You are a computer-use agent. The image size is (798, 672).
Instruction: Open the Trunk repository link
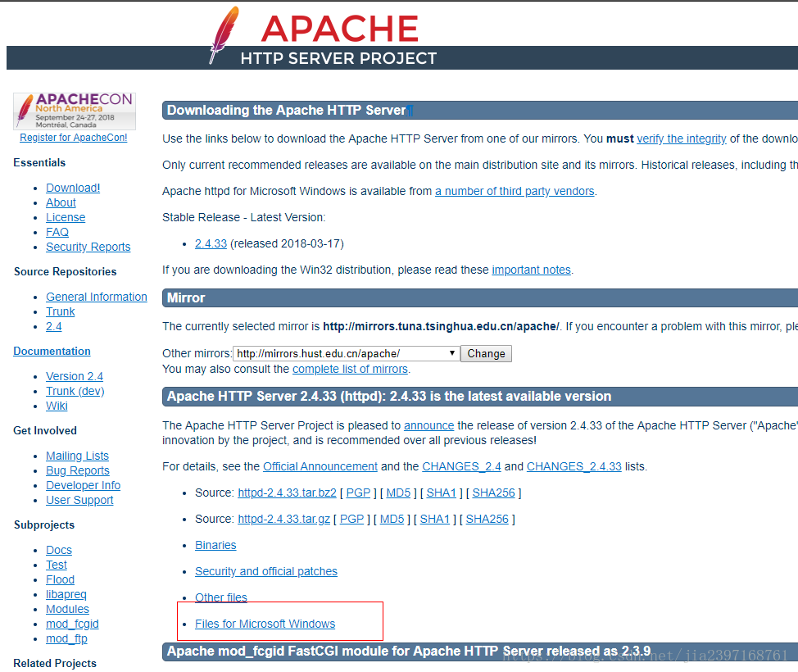tap(60, 311)
